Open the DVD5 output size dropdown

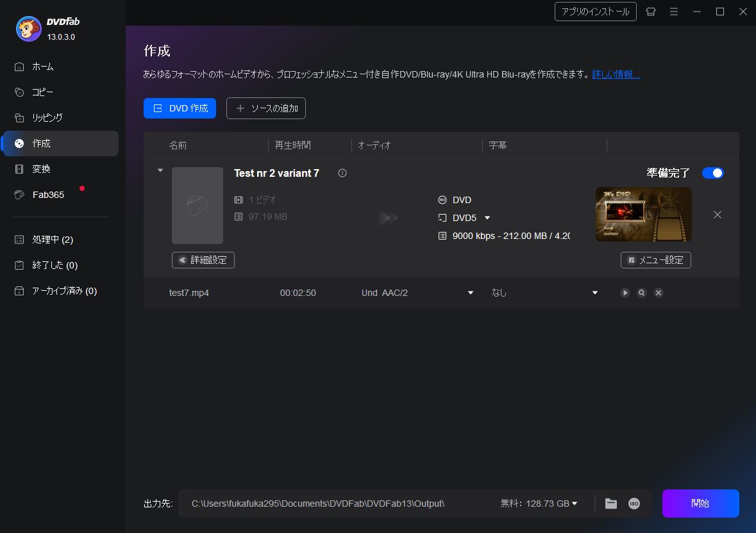(x=487, y=218)
